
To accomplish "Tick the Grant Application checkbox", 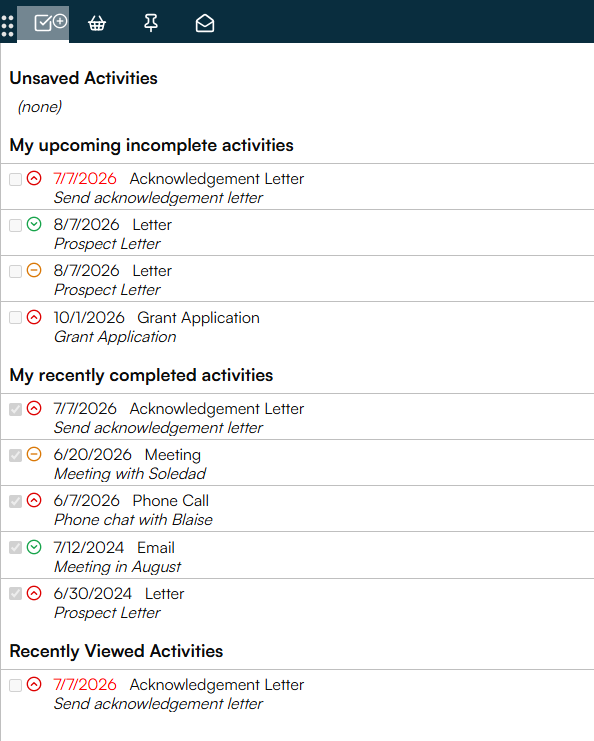I will [x=16, y=317].
